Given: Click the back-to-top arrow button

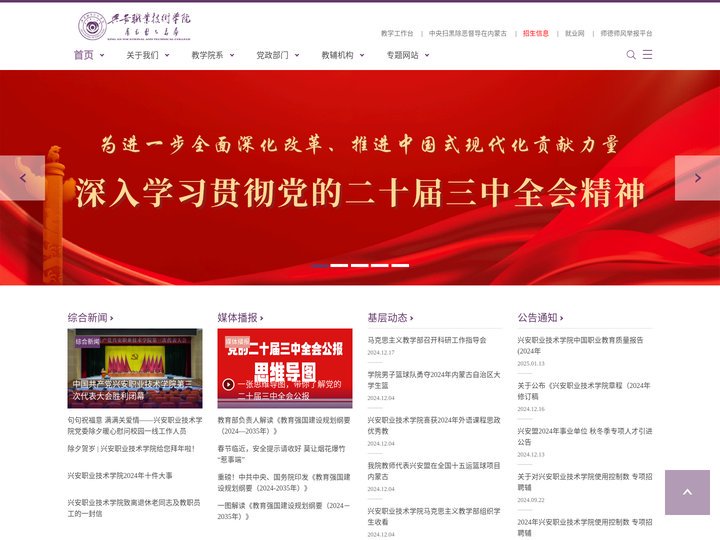Looking at the screenshot, I should 687,492.
